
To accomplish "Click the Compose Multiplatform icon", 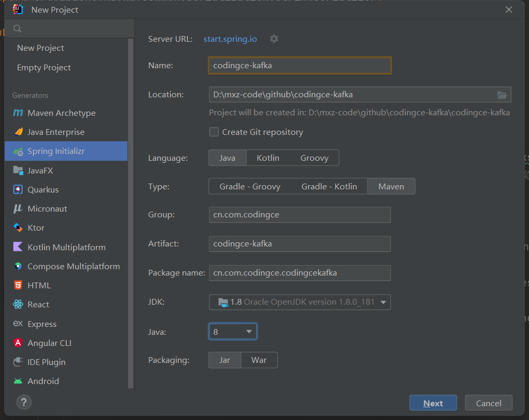I will point(18,266).
